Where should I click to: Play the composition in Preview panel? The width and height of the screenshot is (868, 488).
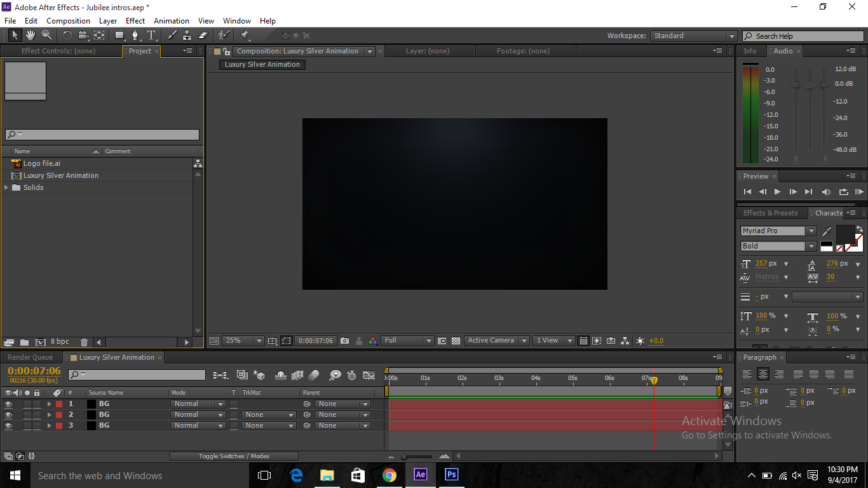(777, 192)
